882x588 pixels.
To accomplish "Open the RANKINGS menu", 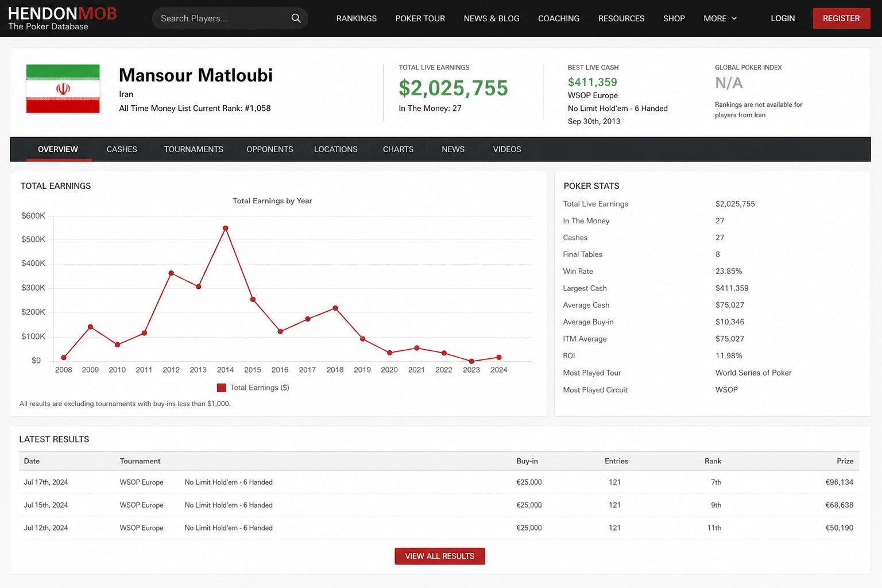I will [357, 18].
